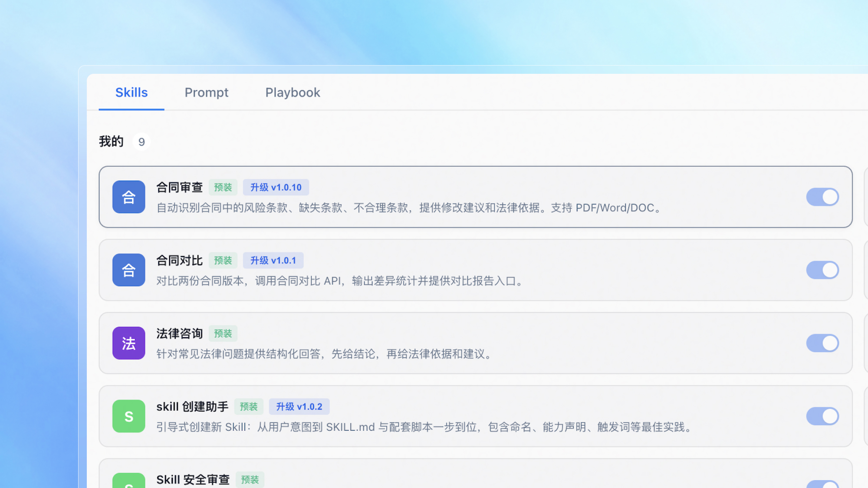This screenshot has width=868, height=488.
Task: Select the Skill 安全审查 title
Action: [193, 480]
